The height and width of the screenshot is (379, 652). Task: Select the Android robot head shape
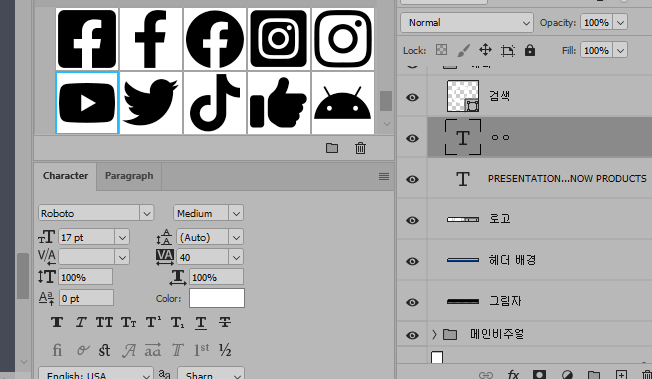[343, 103]
